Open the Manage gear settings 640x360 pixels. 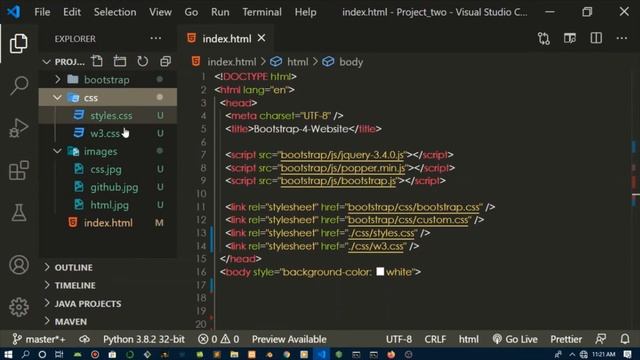coord(18,307)
